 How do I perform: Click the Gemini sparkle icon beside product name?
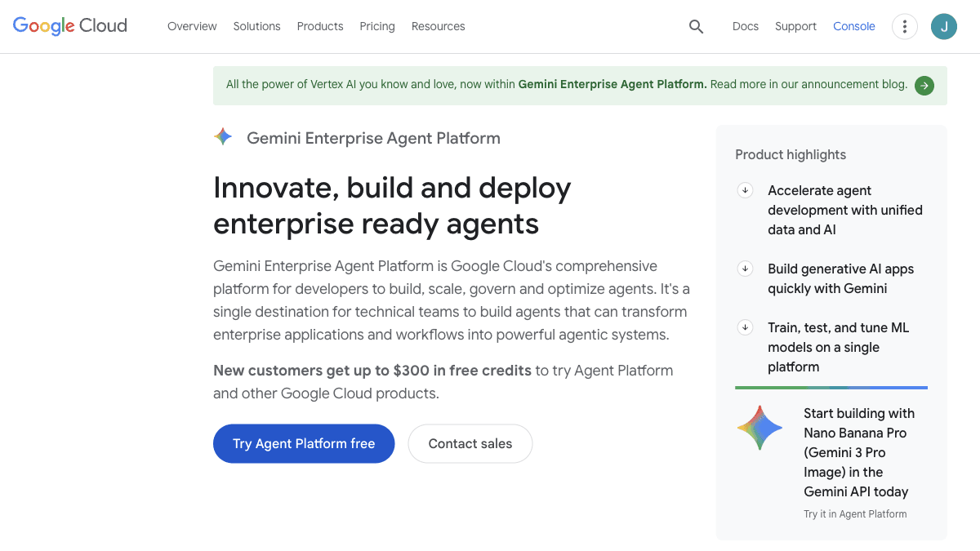coord(223,137)
